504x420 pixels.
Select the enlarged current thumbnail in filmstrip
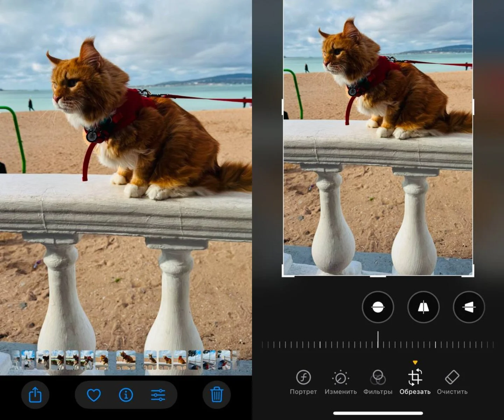point(126,360)
